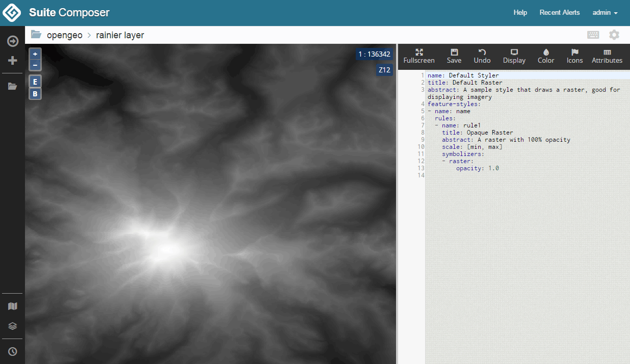
Task: Toggle the E map control button
Action: coord(35,82)
